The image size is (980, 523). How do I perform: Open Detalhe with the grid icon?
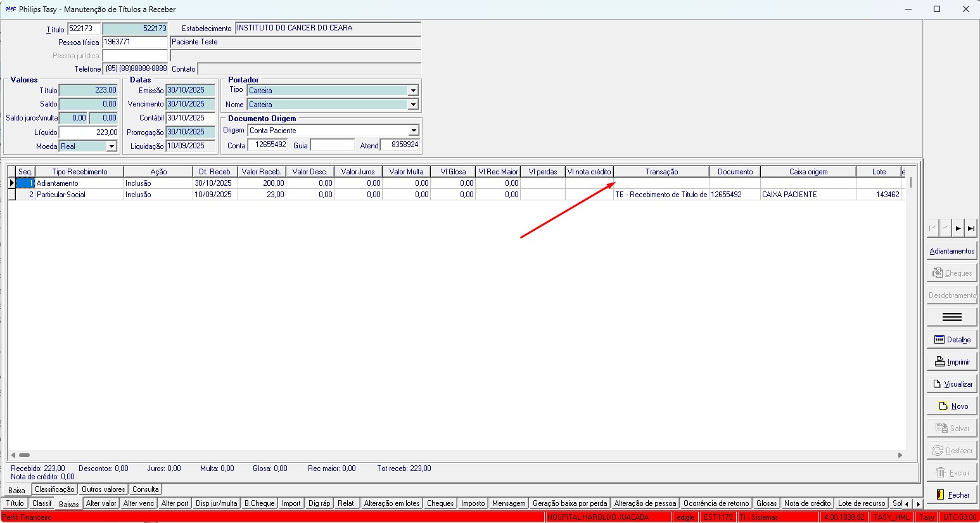[952, 340]
